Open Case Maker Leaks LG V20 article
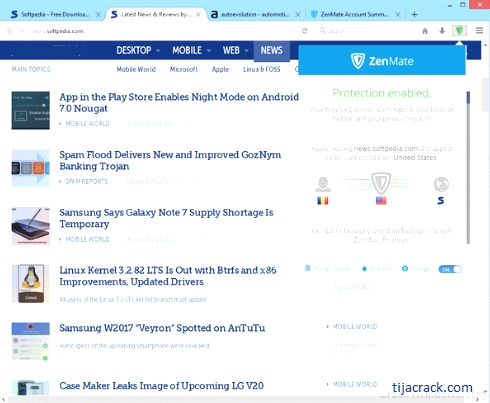The image size is (490, 403). pyautogui.click(x=161, y=386)
